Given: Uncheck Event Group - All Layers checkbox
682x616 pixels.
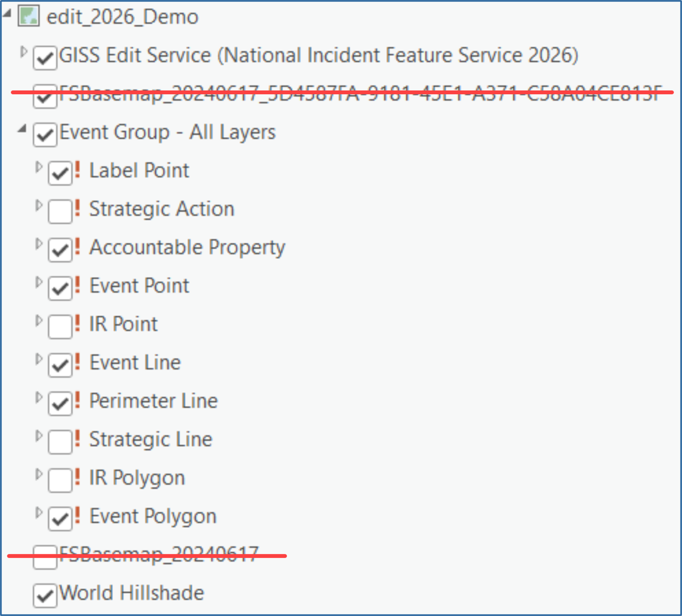Looking at the screenshot, I should pos(45,135).
